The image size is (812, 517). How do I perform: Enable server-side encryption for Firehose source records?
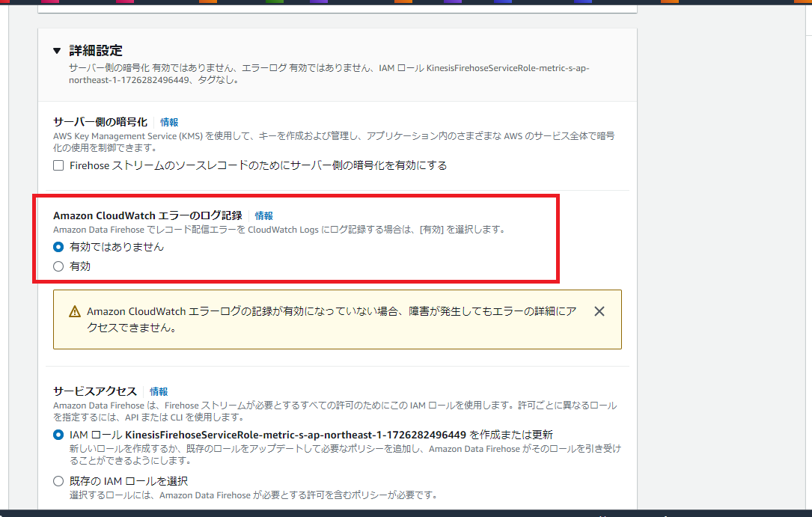58,165
